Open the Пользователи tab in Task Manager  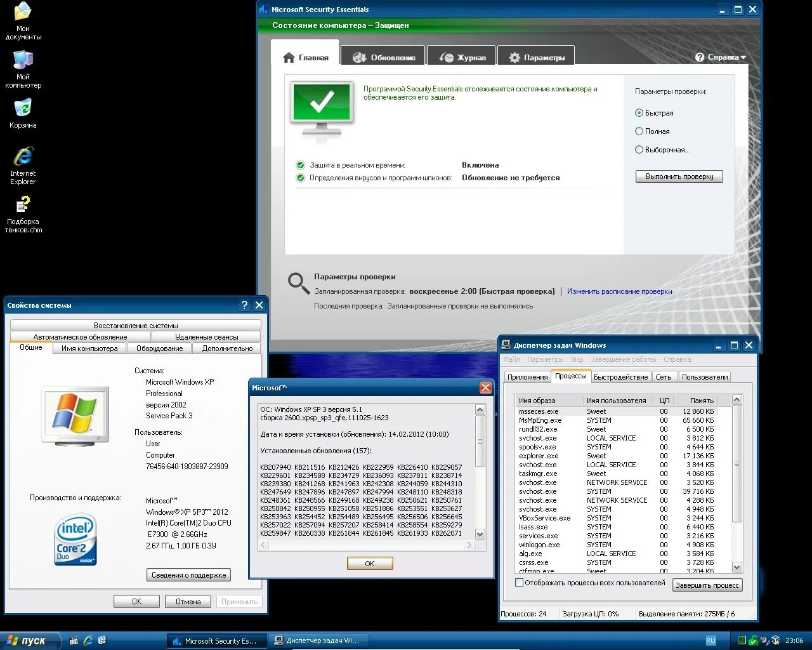click(x=704, y=377)
